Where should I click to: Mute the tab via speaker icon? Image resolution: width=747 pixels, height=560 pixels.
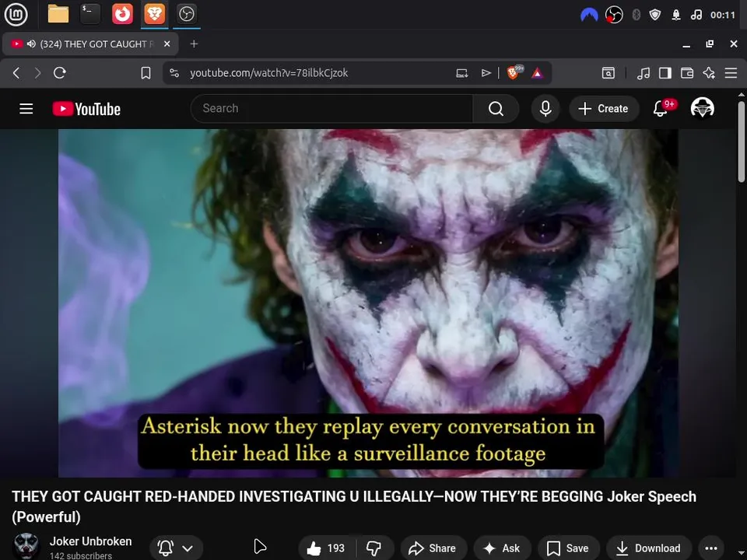[31, 44]
